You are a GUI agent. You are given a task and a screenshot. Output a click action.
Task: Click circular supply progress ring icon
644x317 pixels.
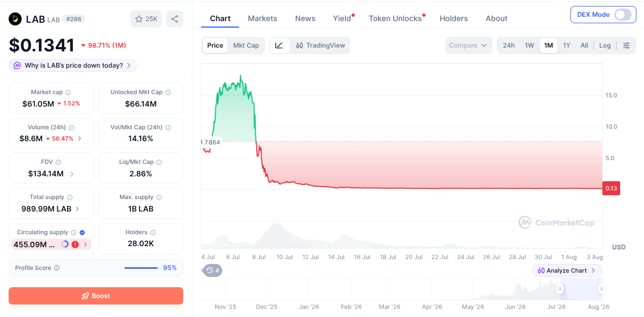(x=65, y=244)
